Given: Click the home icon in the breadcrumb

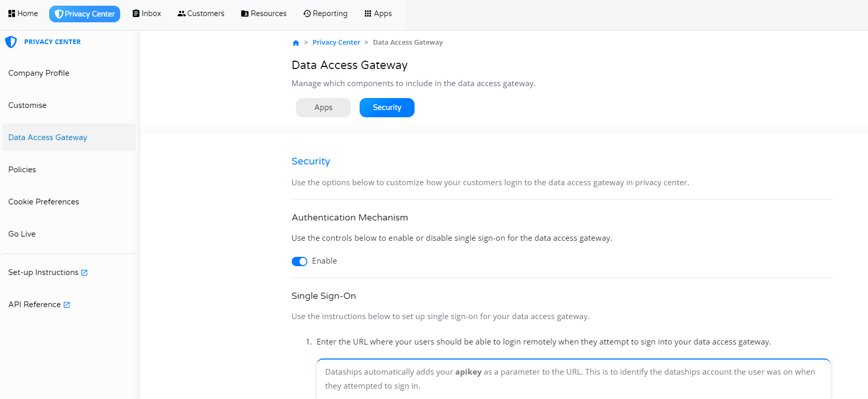Looking at the screenshot, I should (296, 43).
